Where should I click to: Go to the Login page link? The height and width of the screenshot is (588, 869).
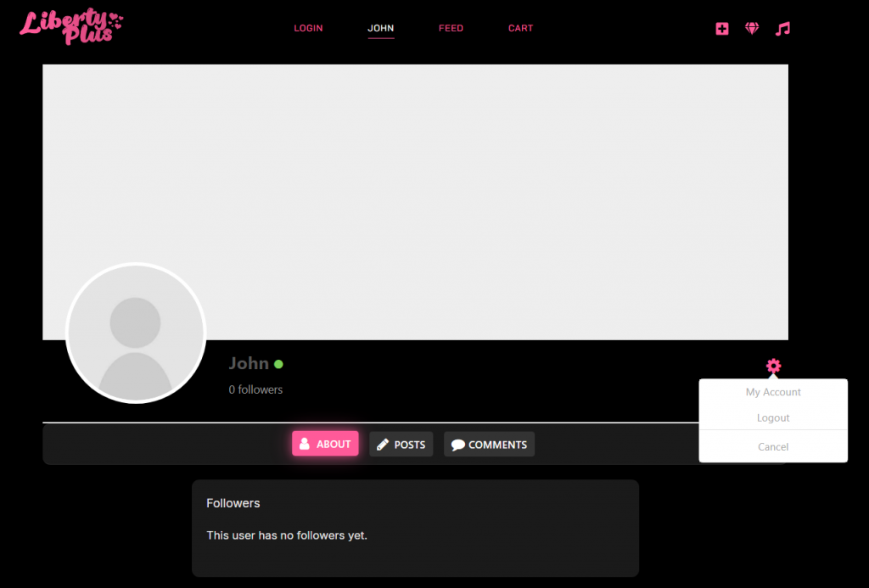point(308,28)
